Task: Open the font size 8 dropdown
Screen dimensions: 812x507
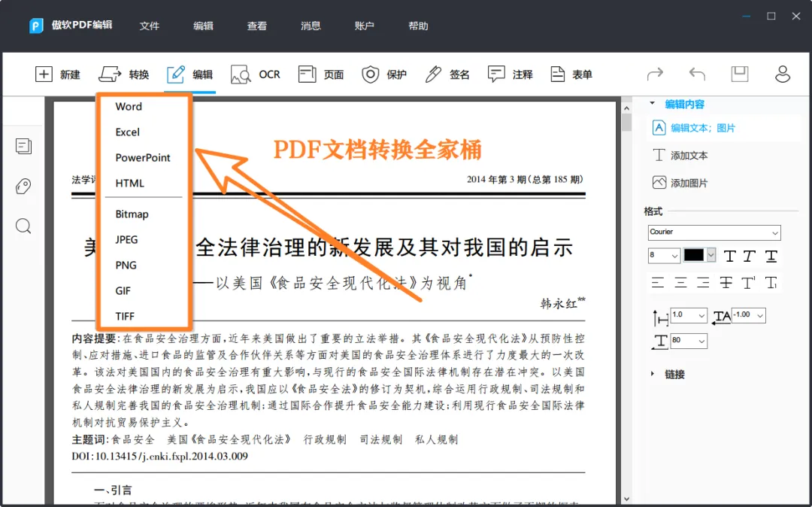Action: (x=664, y=255)
